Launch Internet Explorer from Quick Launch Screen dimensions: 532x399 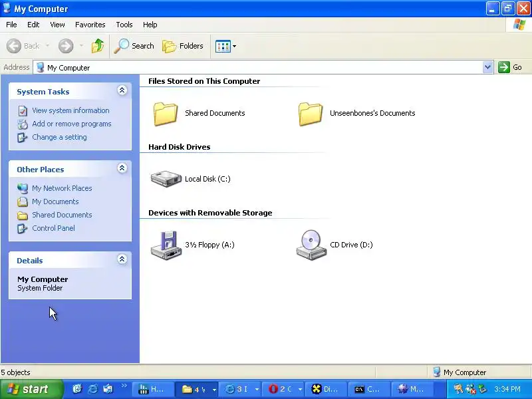pos(93,389)
